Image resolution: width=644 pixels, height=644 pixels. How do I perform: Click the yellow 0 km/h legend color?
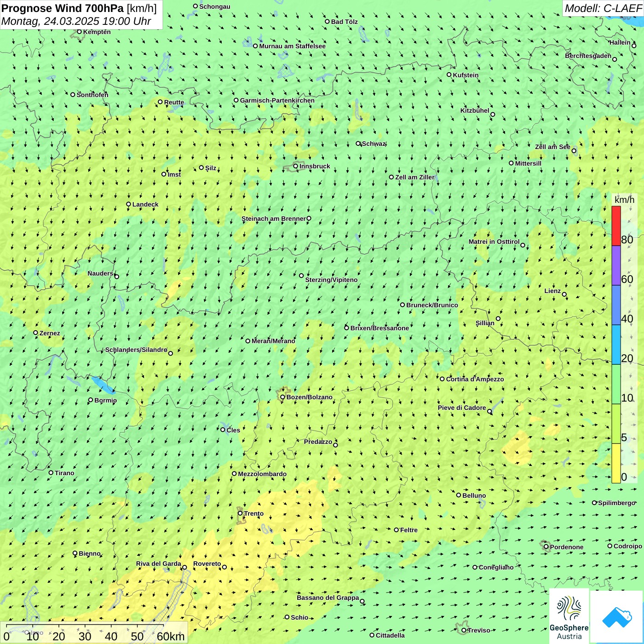click(616, 463)
